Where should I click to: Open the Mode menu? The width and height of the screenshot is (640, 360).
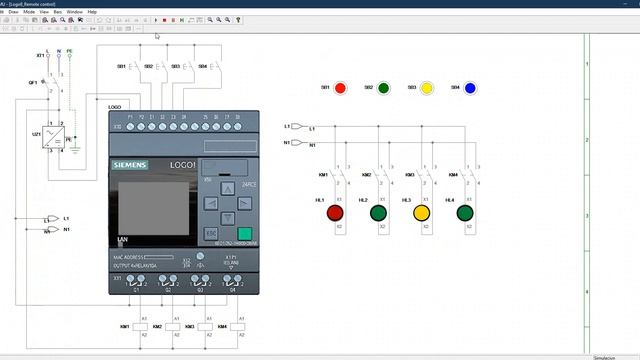[x=29, y=12]
